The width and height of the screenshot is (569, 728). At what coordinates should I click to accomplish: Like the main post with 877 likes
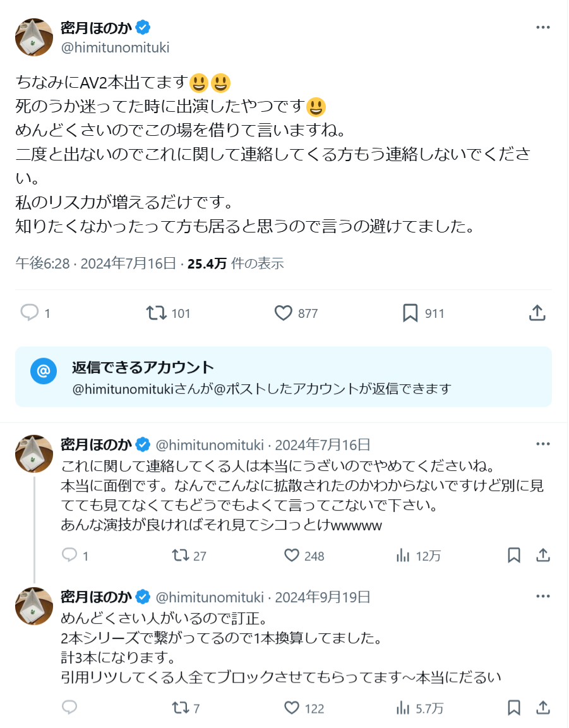coord(284,313)
